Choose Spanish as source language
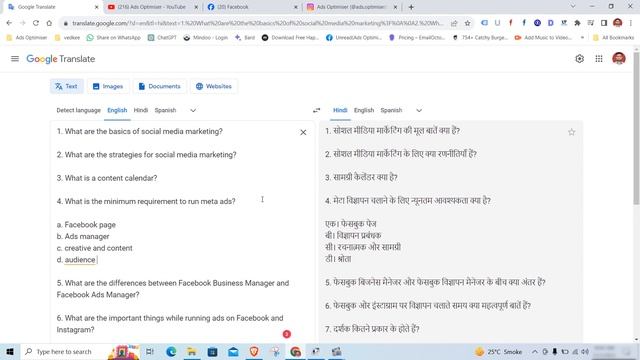 tap(165, 110)
